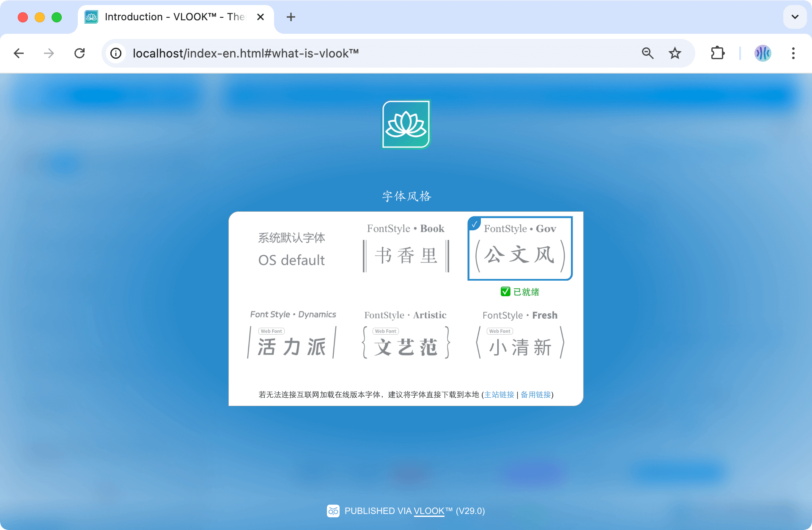Select the Introduction - VLOOK tab
The image size is (812, 530).
[176, 17]
